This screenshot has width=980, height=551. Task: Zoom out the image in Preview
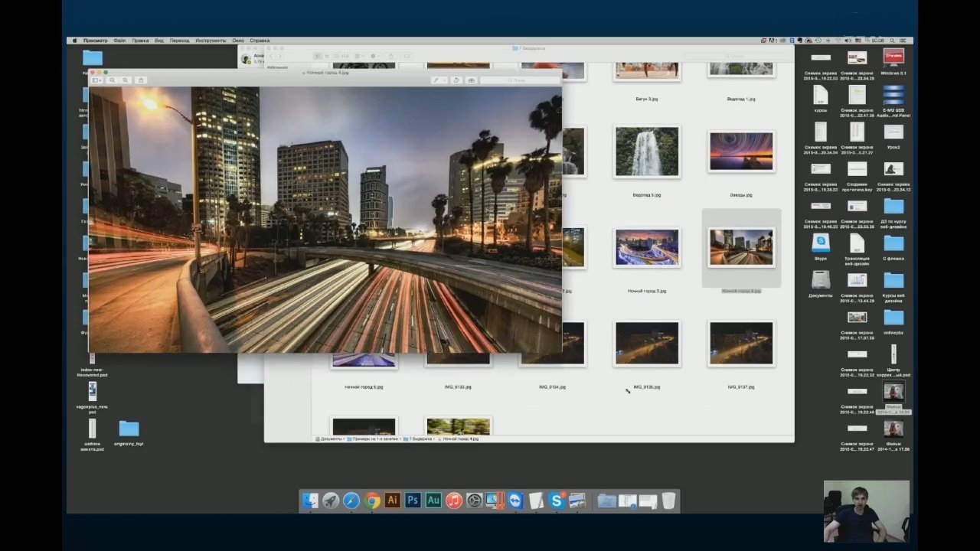coord(113,80)
